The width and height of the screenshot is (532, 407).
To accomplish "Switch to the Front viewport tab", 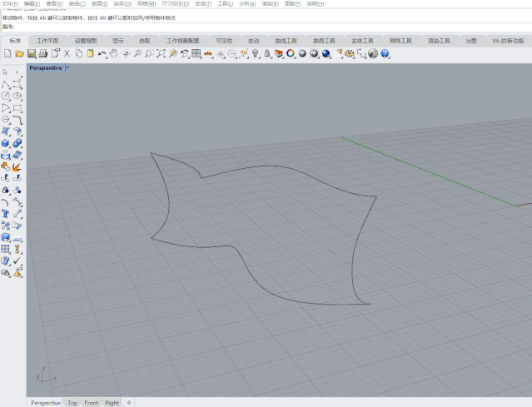I will 92,403.
